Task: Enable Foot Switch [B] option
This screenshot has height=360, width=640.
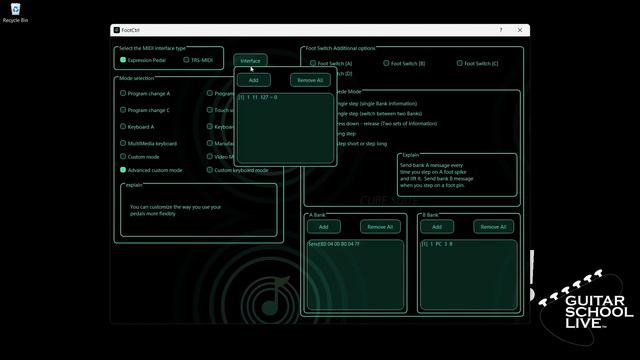Action: [404, 63]
